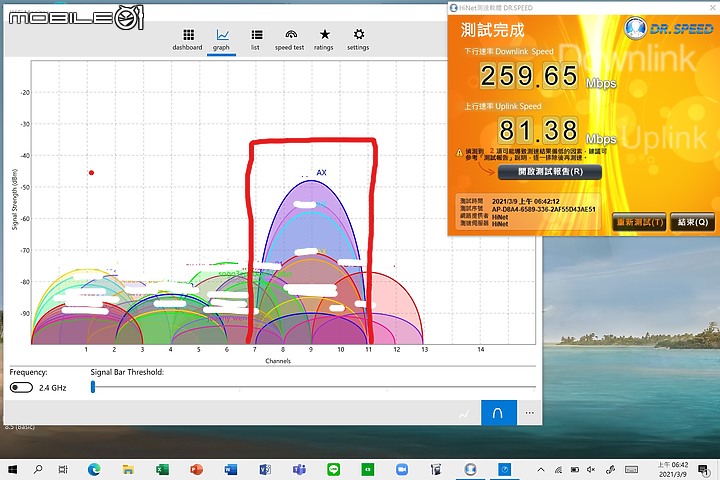The image size is (720, 480).
Task: Select the arc-shaped channel graph button
Action: click(x=499, y=413)
